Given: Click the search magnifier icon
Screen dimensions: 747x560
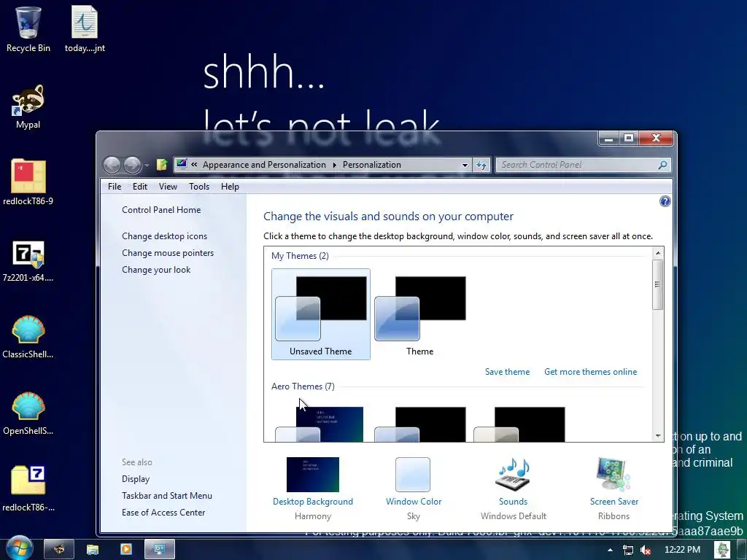Looking at the screenshot, I should coord(662,165).
